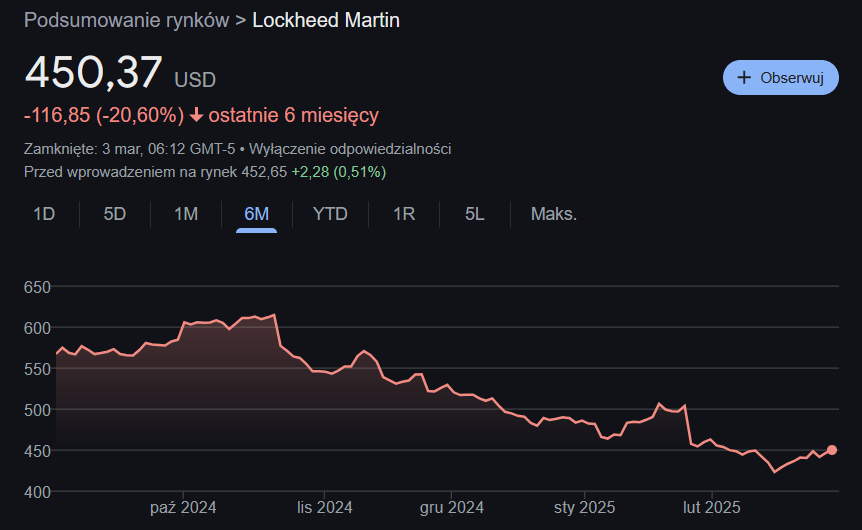Click the green +2,28 (0,51%) pre-market change
The height and width of the screenshot is (530, 862).
(339, 172)
